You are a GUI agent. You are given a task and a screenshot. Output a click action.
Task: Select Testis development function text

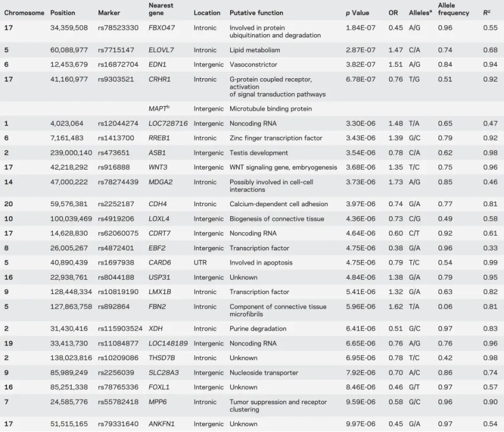259,152
